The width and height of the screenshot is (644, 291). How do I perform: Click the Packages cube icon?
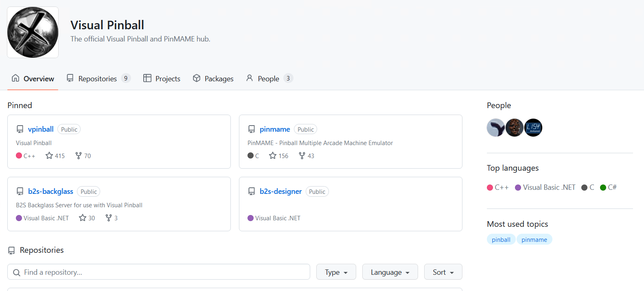click(x=197, y=78)
